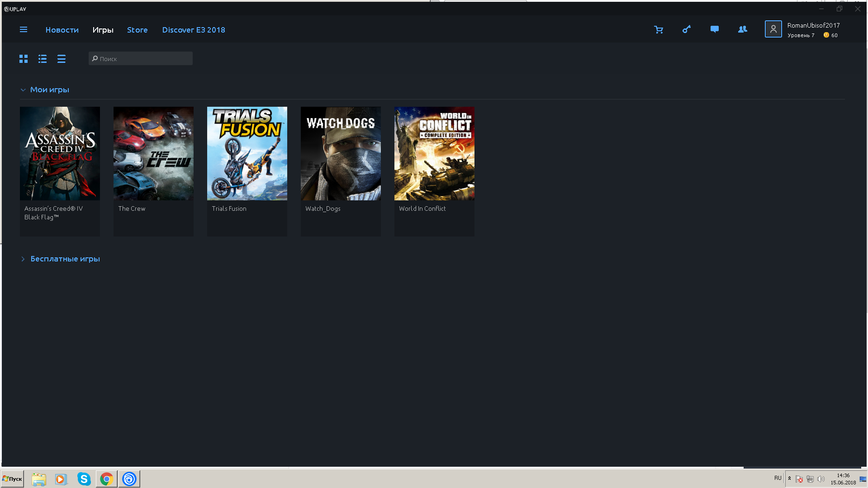Click World In Conflict title label

click(x=422, y=208)
